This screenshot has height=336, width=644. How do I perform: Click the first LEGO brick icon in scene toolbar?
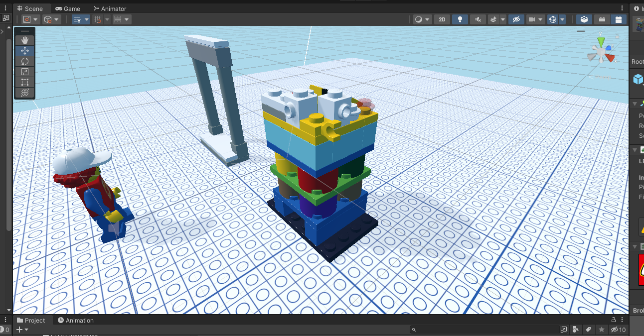tap(584, 19)
